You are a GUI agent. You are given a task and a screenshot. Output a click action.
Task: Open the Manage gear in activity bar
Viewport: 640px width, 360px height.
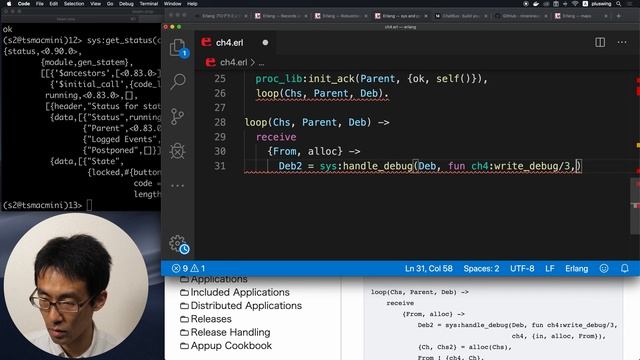pos(178,244)
